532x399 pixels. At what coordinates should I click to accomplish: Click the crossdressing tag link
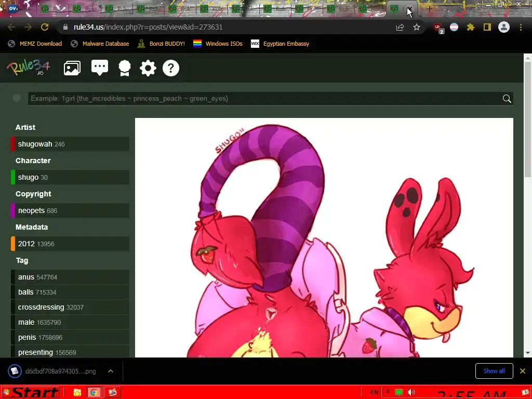[41, 307]
